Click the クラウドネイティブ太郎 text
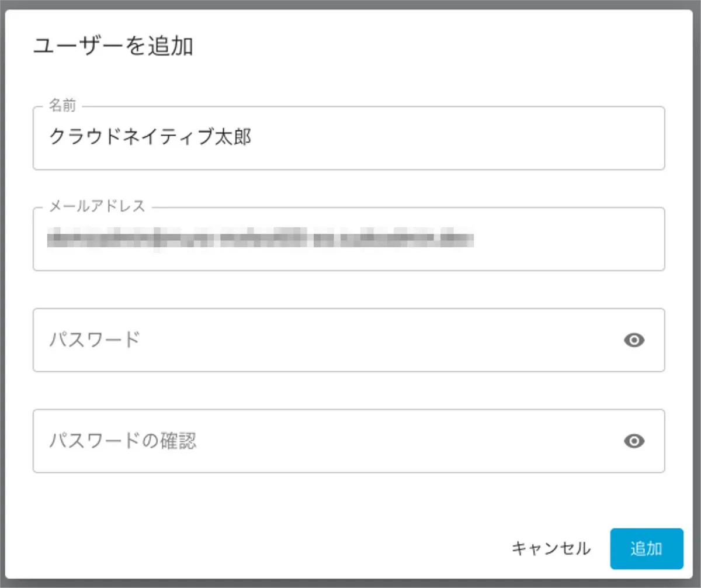The width and height of the screenshot is (701, 588). (x=150, y=137)
